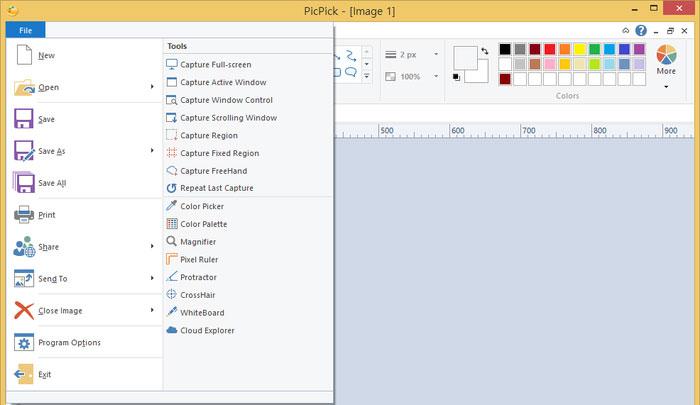Expand the Open submenu arrow
Screen dimensions: 700x405
tap(152, 87)
